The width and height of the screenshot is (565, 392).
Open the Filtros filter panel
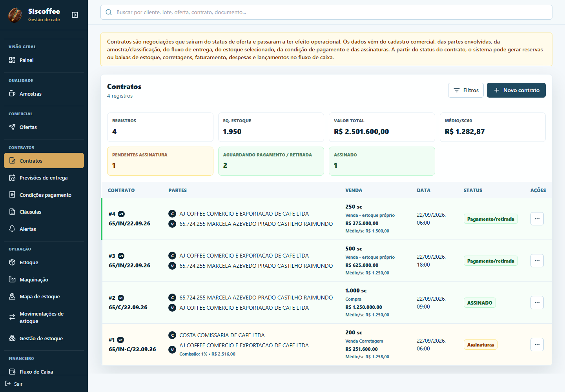pyautogui.click(x=466, y=90)
